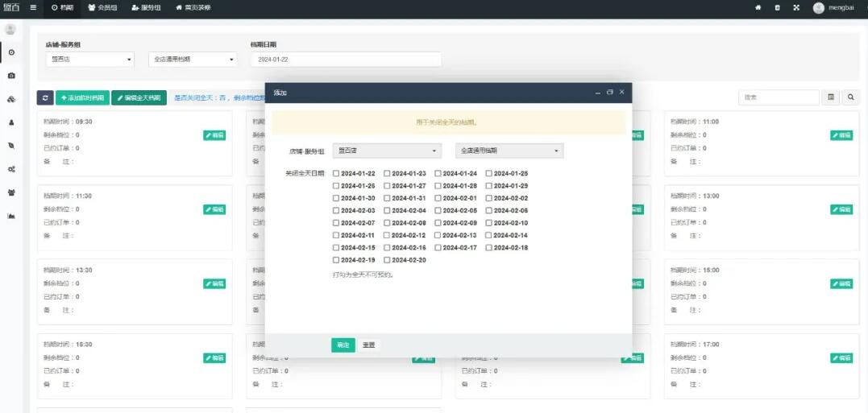Open the camera icon in left sidebar
Viewport: 868px width, 413px height.
coord(11,75)
